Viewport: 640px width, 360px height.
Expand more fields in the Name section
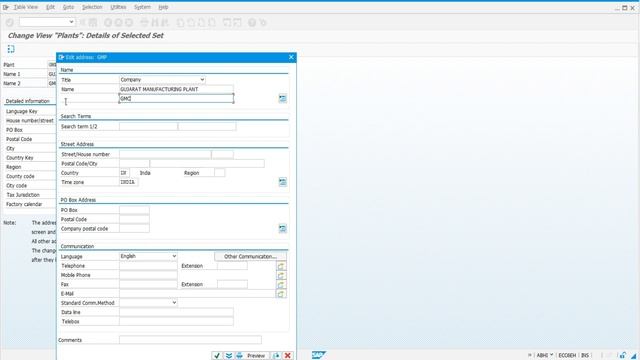tap(282, 98)
